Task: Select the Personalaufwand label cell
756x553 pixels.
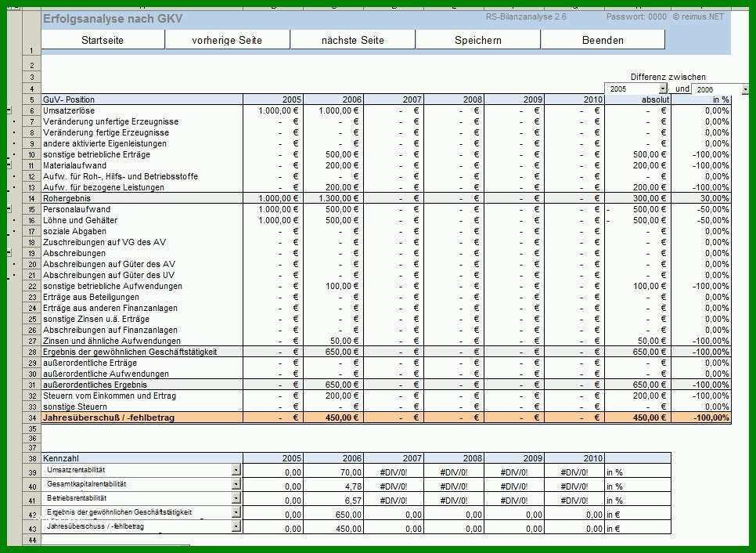Action: pos(142,209)
